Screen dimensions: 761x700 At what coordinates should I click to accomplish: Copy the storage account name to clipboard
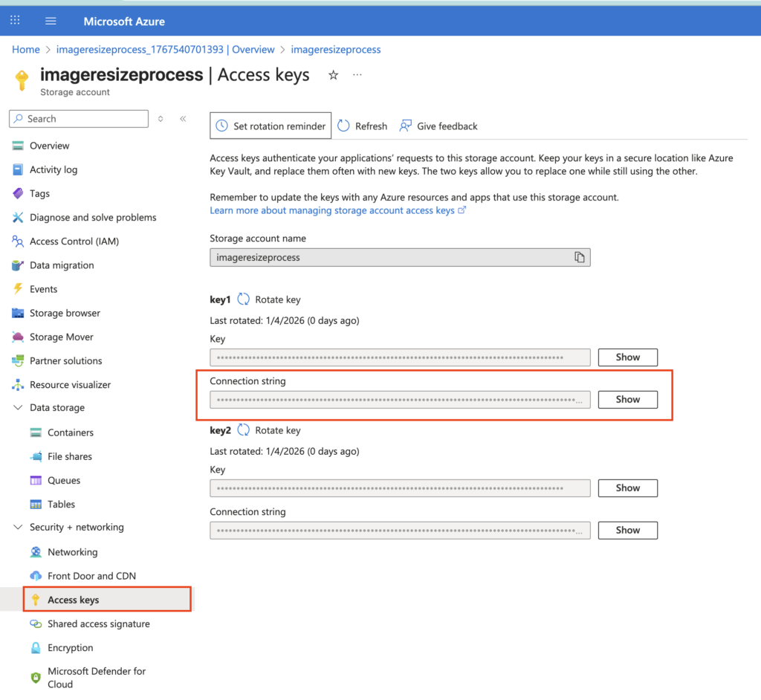(x=579, y=257)
